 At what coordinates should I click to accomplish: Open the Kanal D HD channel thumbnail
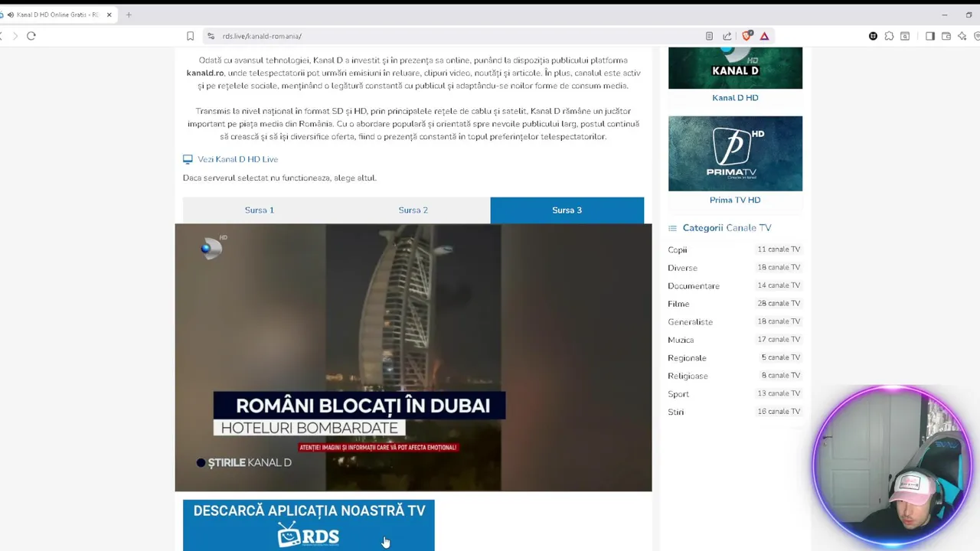pyautogui.click(x=735, y=67)
